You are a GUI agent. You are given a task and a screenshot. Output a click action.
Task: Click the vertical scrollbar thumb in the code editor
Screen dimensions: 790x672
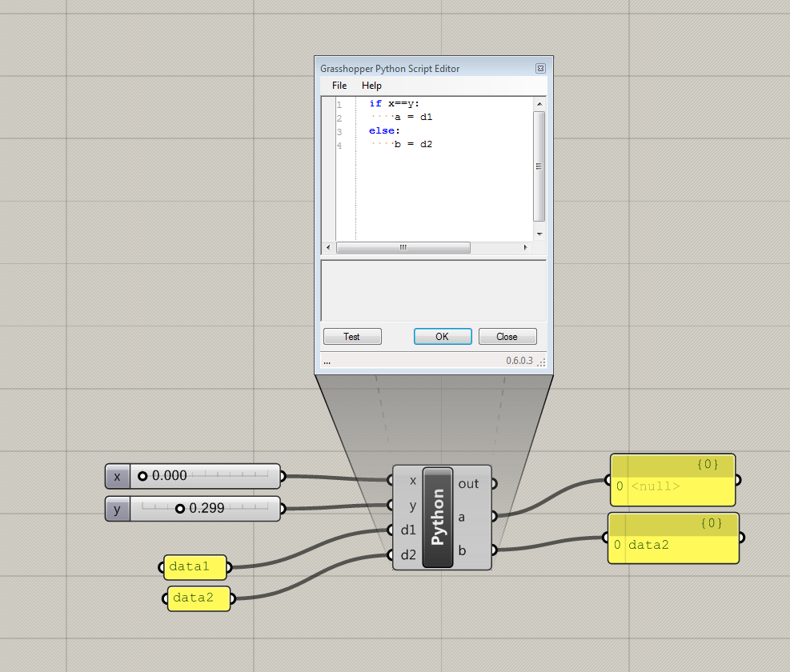539,166
